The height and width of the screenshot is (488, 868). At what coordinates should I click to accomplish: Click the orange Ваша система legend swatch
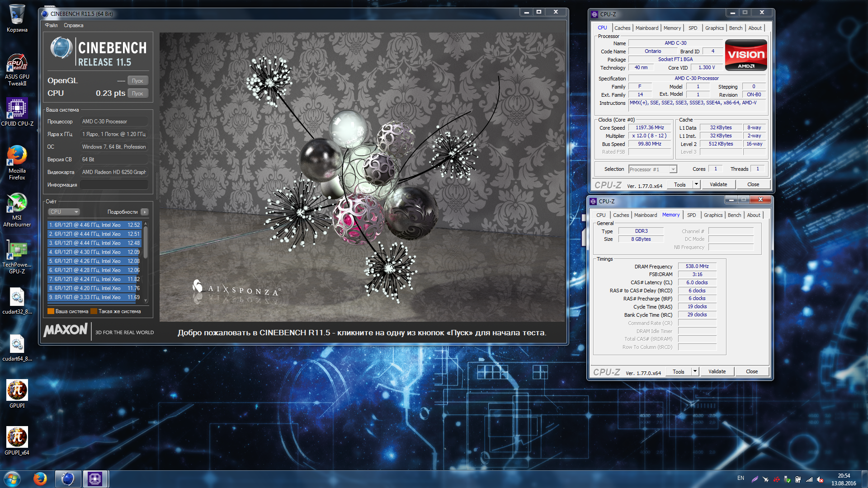click(51, 311)
